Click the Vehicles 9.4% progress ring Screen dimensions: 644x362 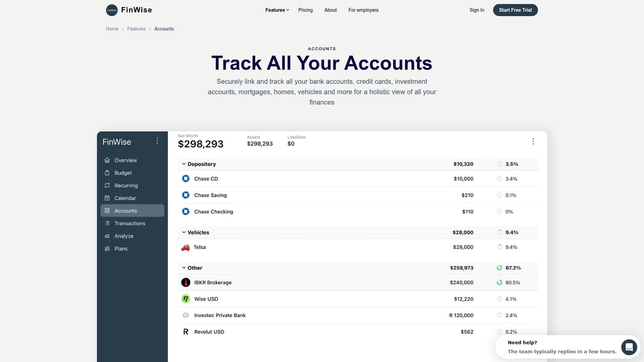(x=499, y=232)
